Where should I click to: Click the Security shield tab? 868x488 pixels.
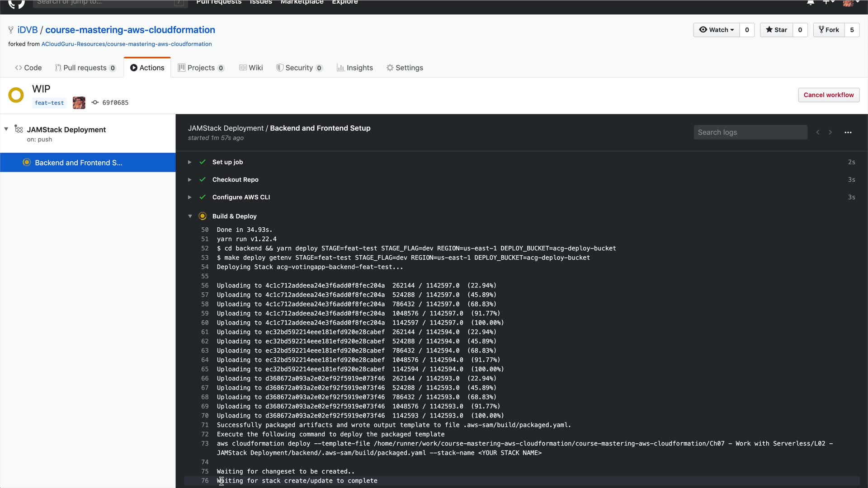(x=299, y=68)
